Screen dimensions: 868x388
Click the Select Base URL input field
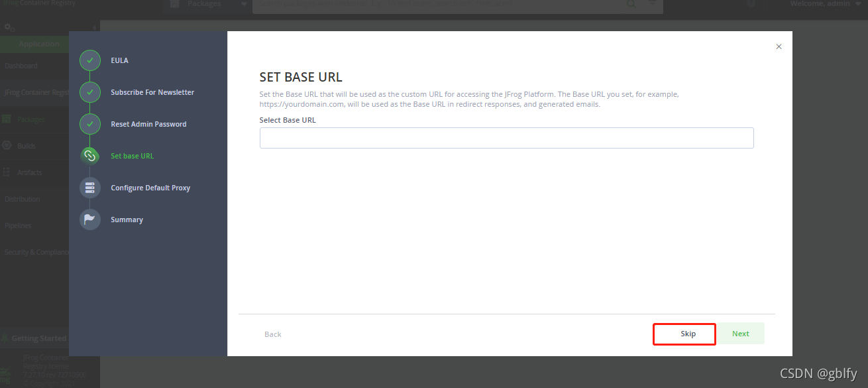pos(506,138)
